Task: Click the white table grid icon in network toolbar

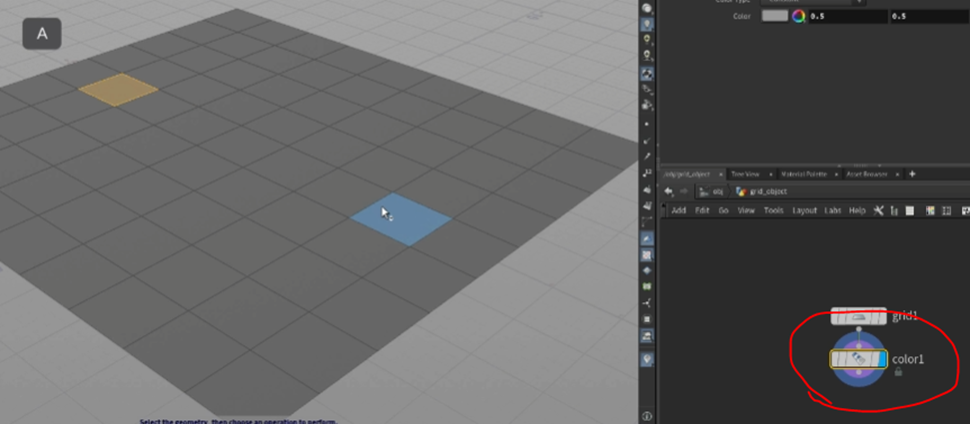Action: click(910, 210)
